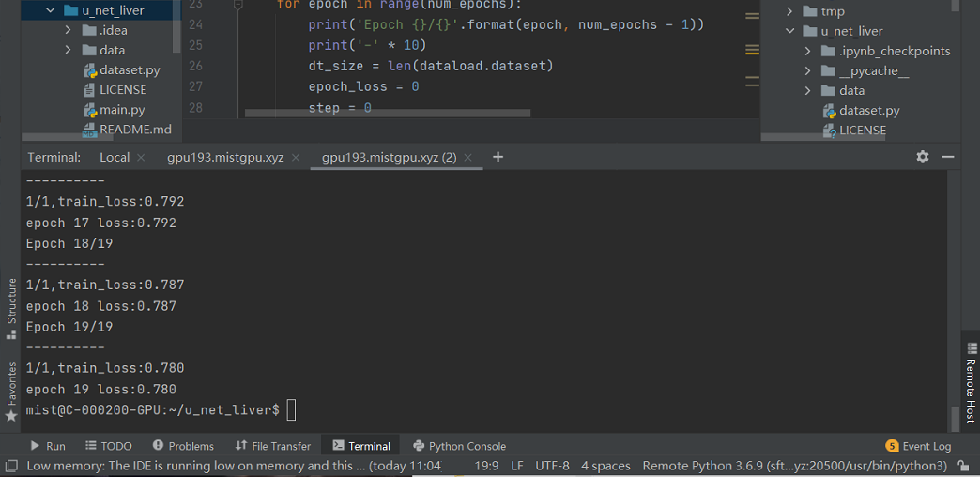Click the editor horizontal scrollbar
The image size is (980, 477).
point(387,114)
